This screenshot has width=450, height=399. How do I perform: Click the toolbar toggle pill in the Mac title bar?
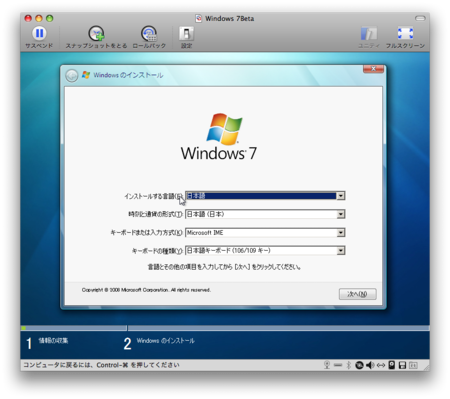[x=420, y=18]
